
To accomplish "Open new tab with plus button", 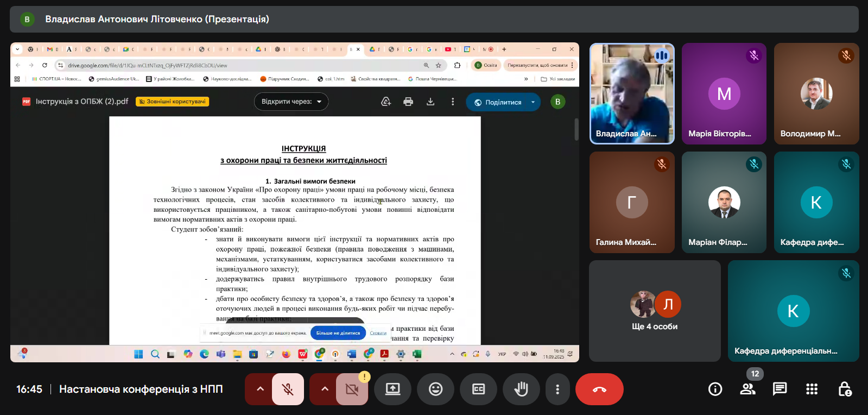I will 504,49.
